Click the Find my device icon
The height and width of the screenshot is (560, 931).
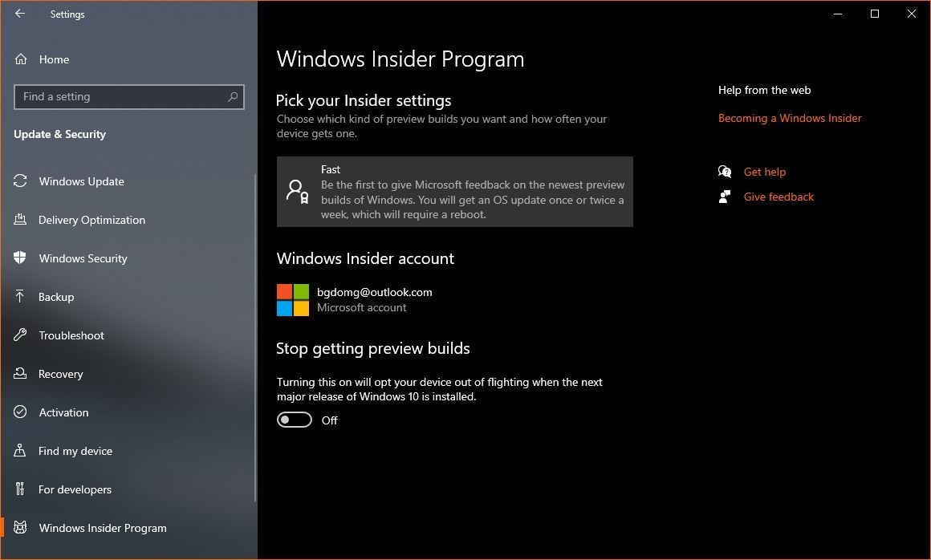click(20, 450)
